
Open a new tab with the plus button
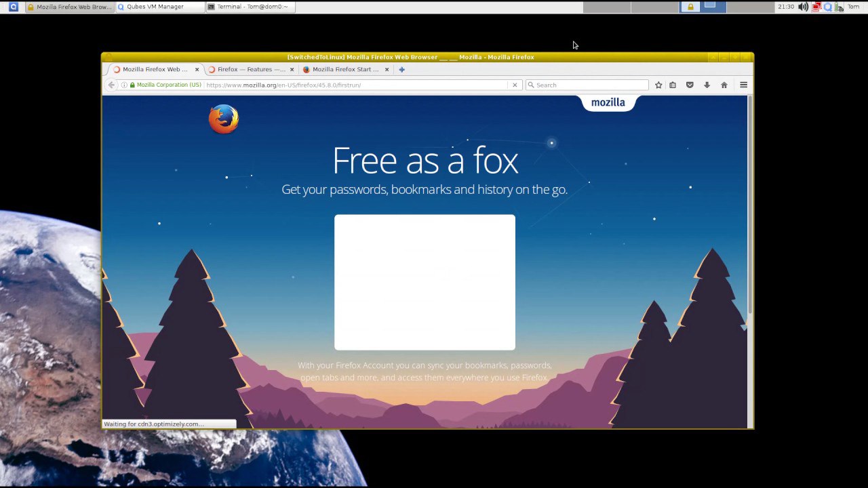coord(401,69)
